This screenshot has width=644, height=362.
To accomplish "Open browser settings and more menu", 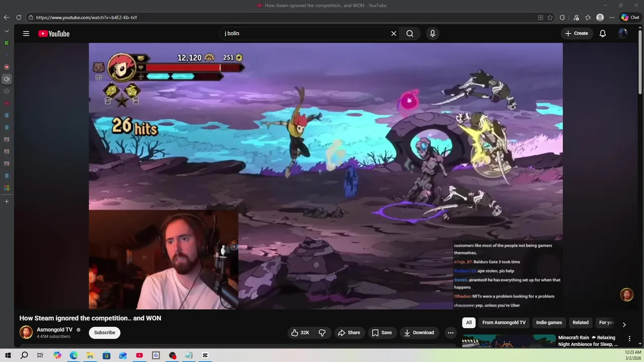I will click(612, 18).
